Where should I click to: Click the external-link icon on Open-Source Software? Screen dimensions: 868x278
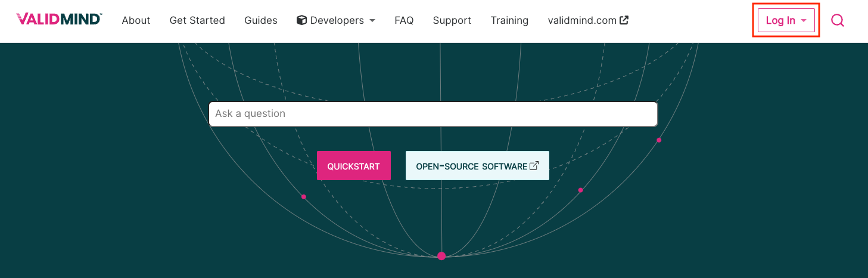[534, 166]
